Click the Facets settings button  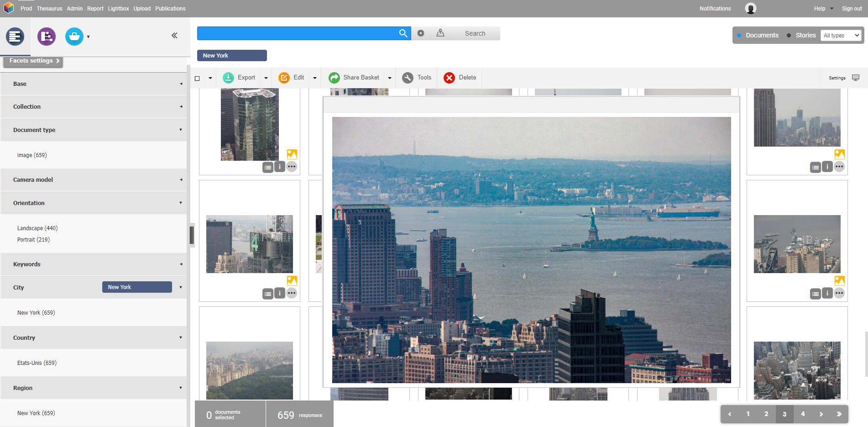pyautogui.click(x=33, y=61)
